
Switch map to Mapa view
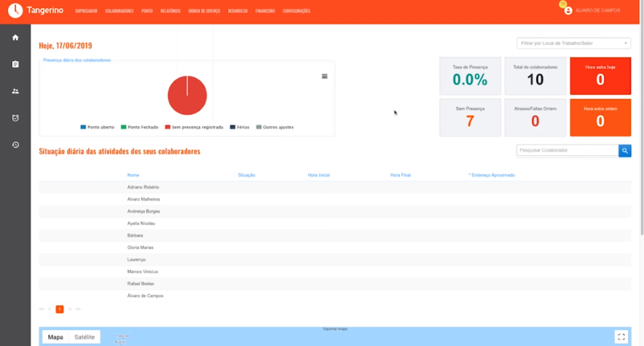56,337
